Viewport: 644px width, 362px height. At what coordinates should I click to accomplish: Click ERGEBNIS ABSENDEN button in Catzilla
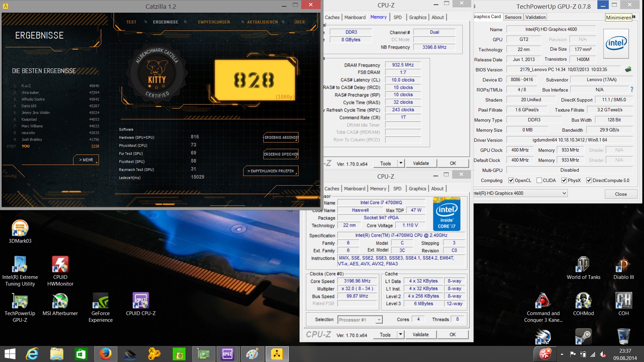pos(281,137)
